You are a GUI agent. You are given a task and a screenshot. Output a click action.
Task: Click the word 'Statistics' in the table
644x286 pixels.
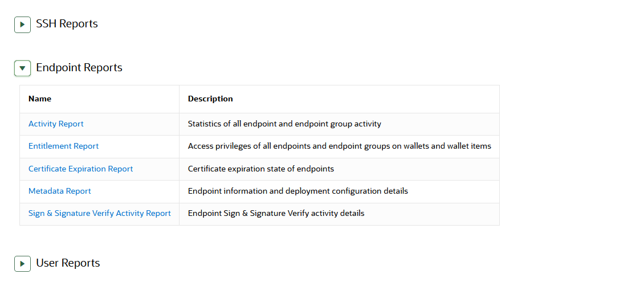pos(205,124)
